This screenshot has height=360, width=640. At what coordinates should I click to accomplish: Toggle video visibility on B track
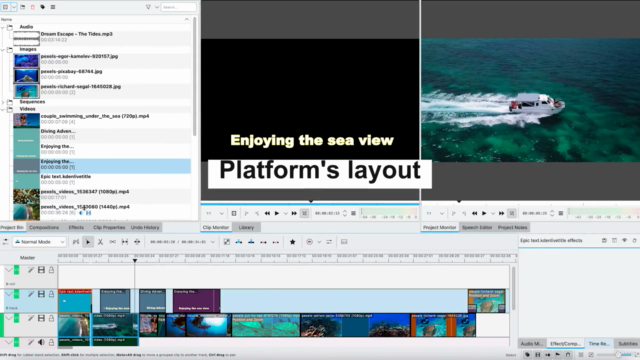[41, 294]
